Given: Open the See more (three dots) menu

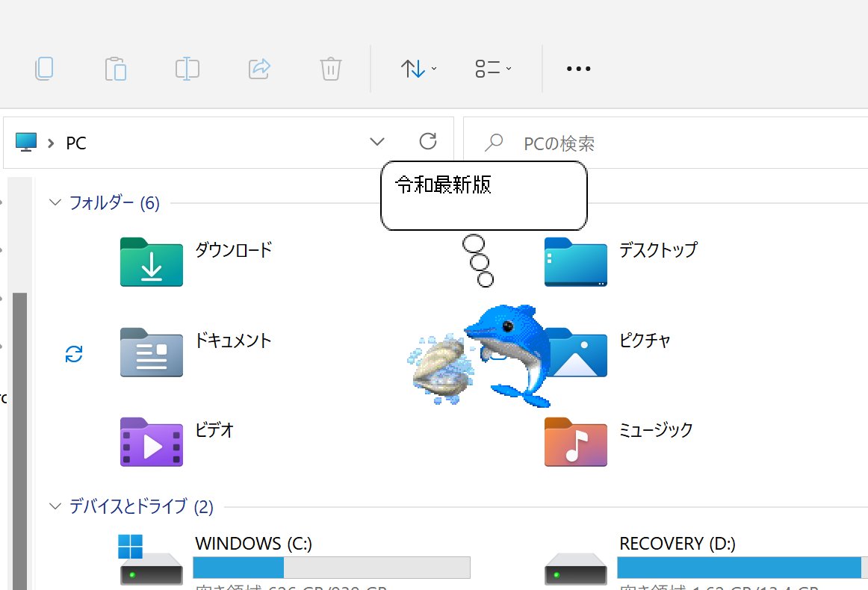Looking at the screenshot, I should [x=578, y=69].
